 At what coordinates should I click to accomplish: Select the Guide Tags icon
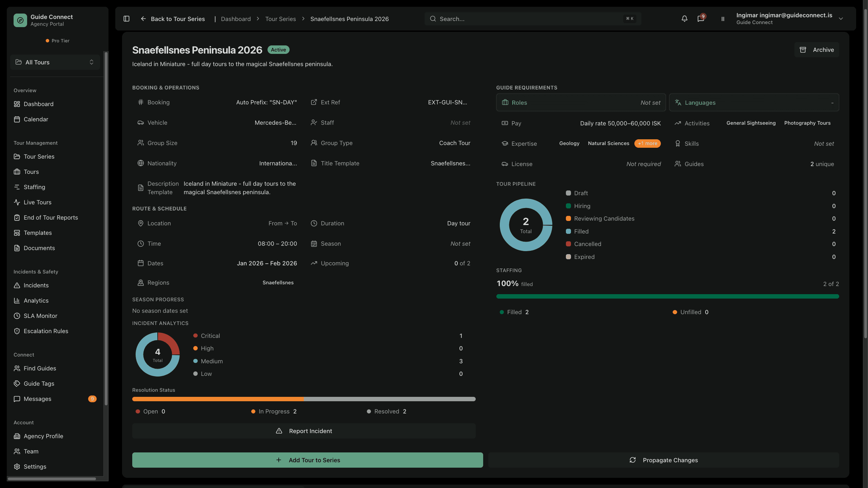tap(17, 383)
